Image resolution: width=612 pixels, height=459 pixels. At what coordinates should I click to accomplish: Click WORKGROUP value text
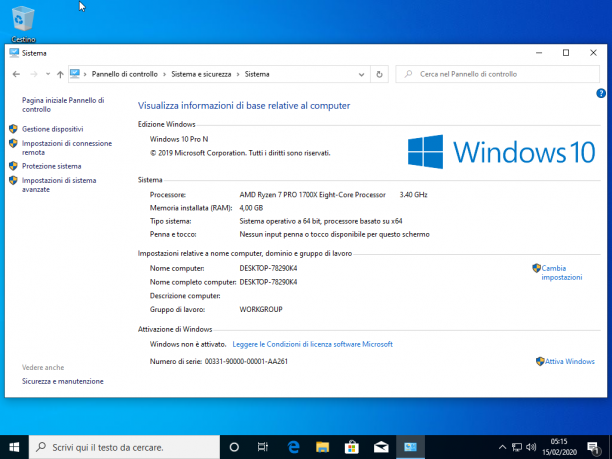[261, 309]
